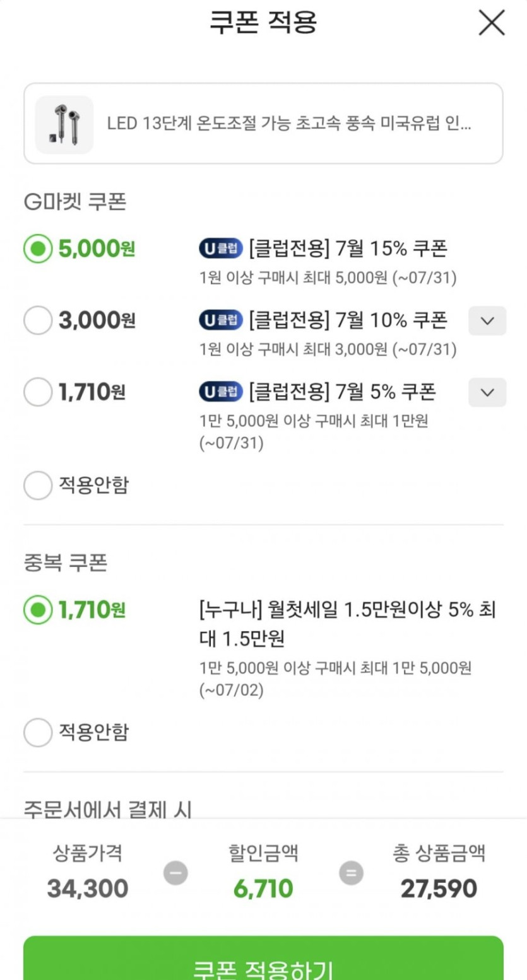Screen dimensions: 527x980
Task: Select the 1,710원 5% club coupon
Action: 38,393
